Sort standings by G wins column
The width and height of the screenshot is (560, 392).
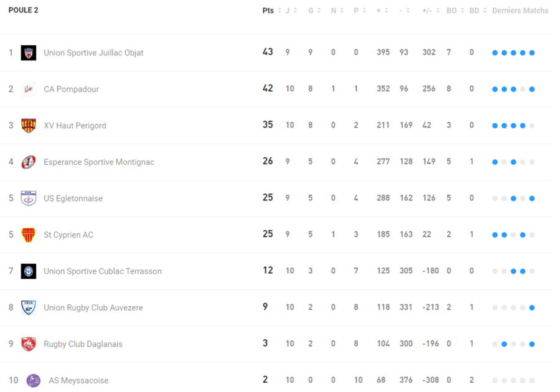click(314, 11)
